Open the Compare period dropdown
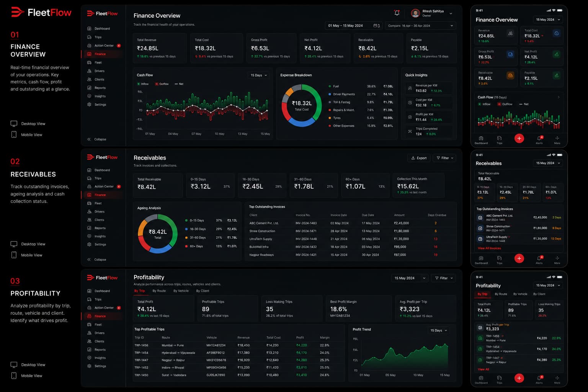 click(x=421, y=26)
